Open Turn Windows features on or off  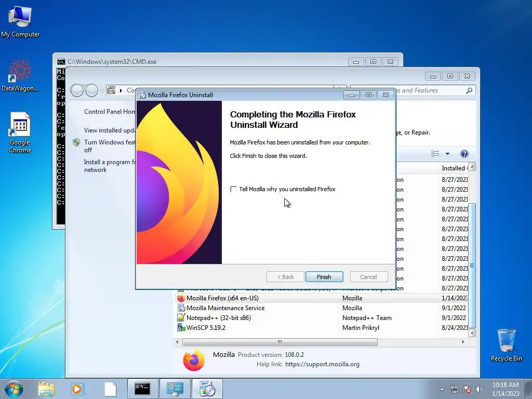[x=110, y=146]
